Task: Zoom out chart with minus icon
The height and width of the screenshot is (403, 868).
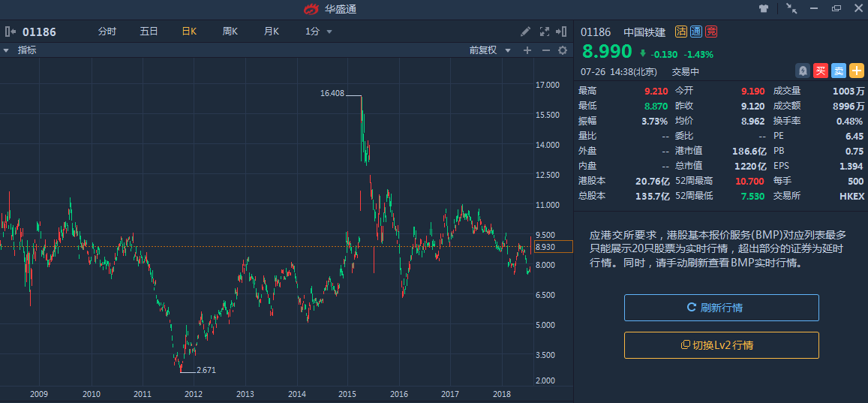Action: (x=545, y=50)
